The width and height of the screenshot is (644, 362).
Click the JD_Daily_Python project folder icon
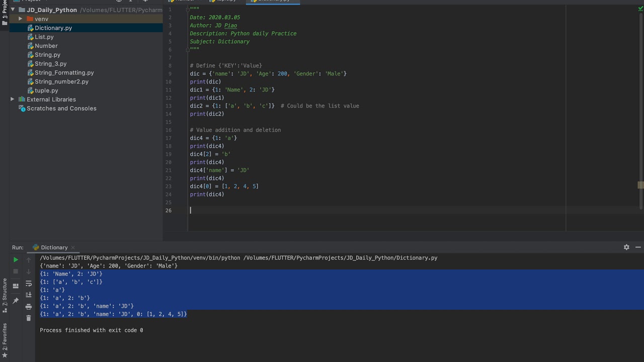(x=22, y=10)
